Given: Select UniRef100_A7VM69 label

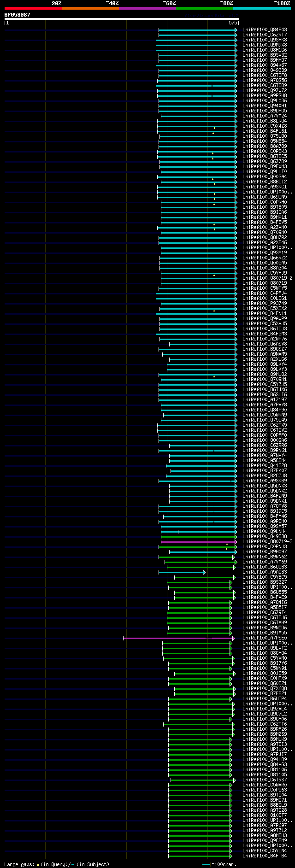Looking at the screenshot, I should 265,562.
